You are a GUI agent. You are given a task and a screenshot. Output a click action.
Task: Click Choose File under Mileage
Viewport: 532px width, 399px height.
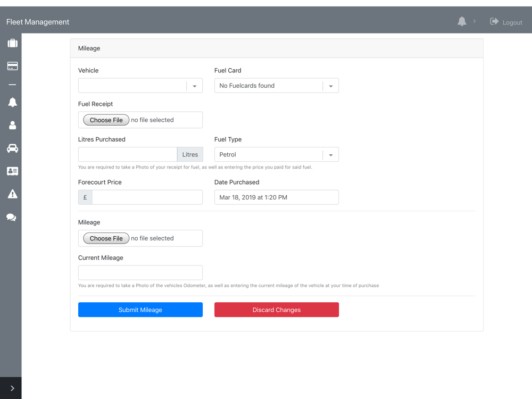click(106, 238)
